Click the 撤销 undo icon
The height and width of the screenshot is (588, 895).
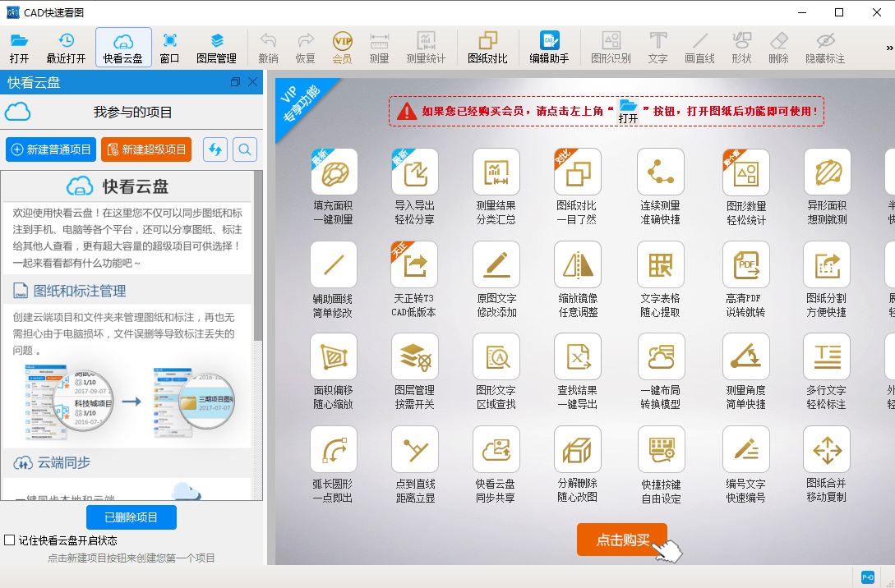coord(268,48)
